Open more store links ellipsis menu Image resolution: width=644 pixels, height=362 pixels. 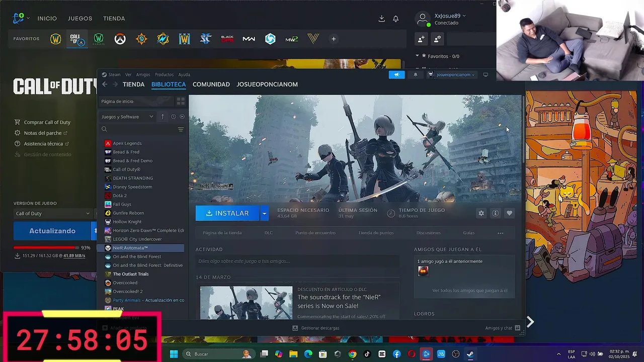point(500,233)
